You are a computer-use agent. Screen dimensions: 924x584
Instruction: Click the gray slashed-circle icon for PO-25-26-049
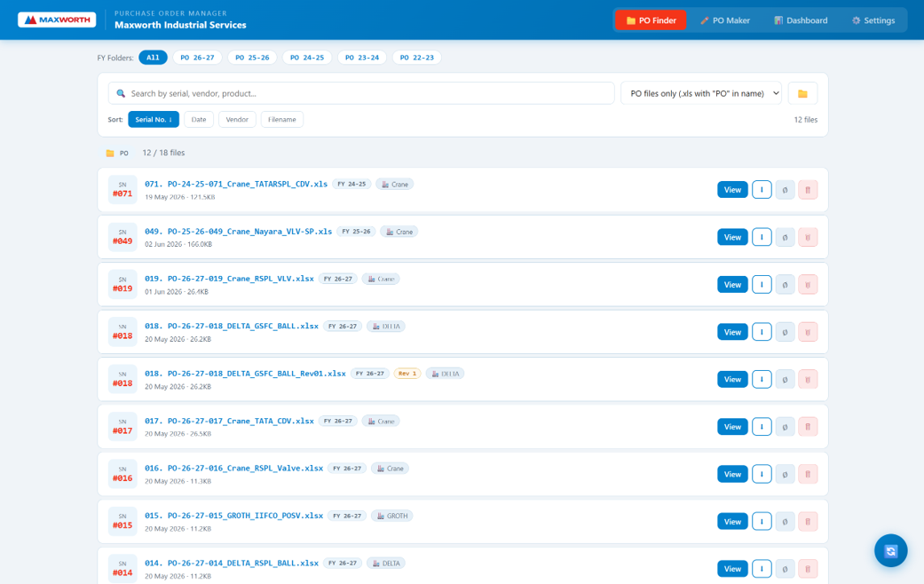(785, 237)
